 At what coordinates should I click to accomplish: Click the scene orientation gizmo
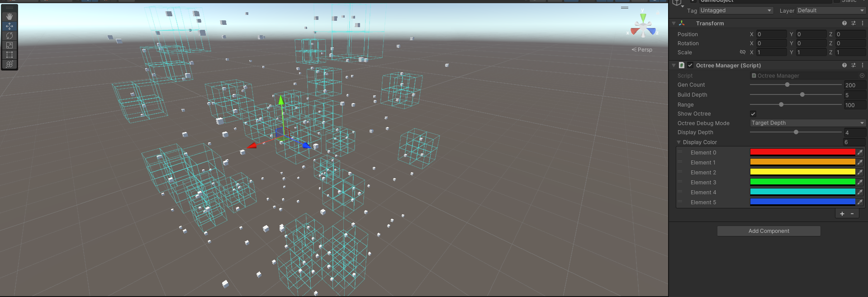643,26
